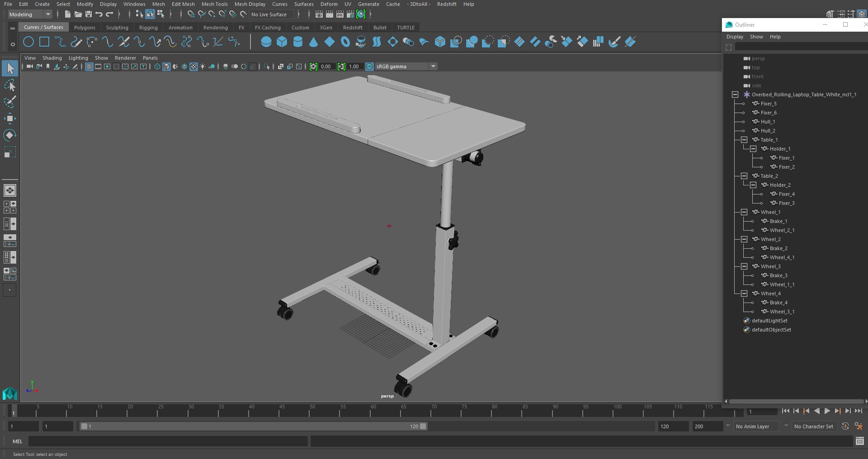Open the Script Editor icon

pos(860,441)
